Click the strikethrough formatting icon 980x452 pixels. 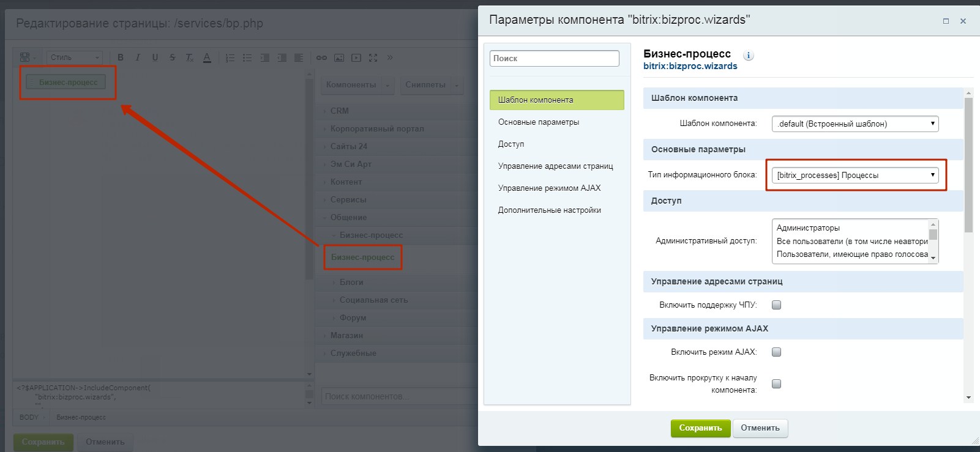tap(172, 57)
